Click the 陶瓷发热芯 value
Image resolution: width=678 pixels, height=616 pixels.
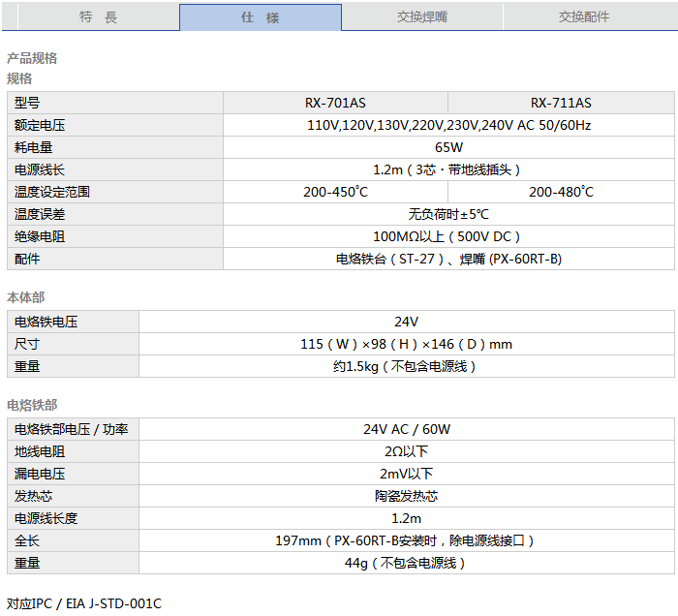[407, 496]
